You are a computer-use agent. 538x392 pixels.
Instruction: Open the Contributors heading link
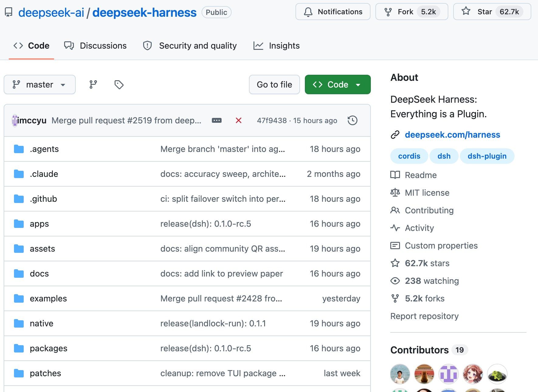[x=419, y=350]
